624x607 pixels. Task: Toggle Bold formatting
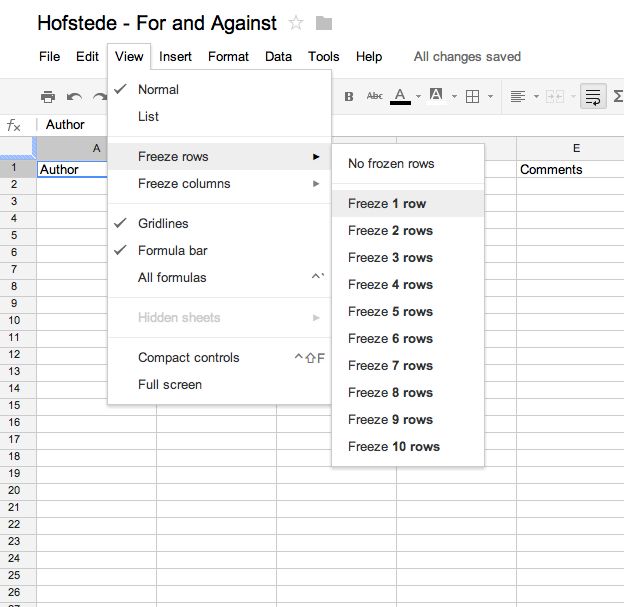point(349,96)
